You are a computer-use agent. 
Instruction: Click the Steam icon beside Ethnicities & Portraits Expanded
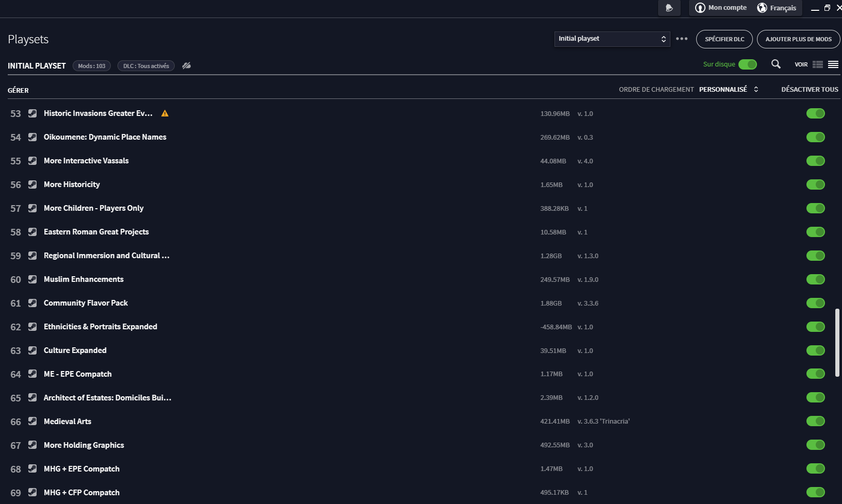pos(32,327)
